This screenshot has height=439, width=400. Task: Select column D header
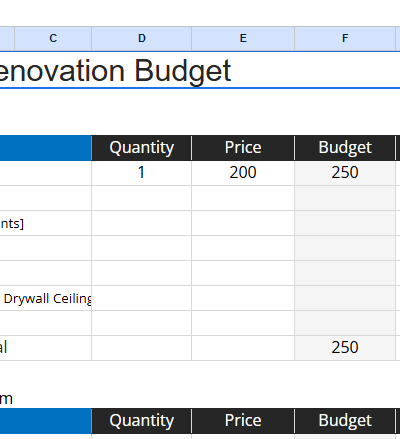[142, 39]
